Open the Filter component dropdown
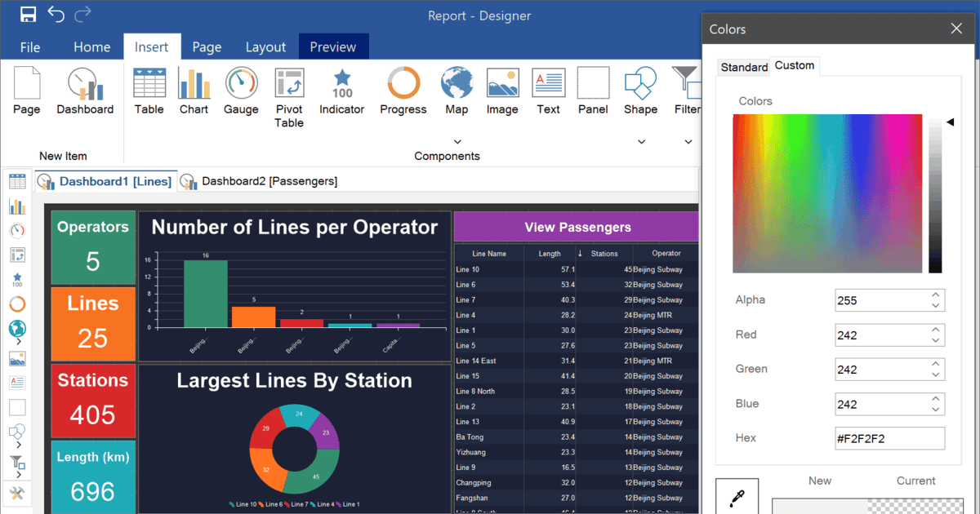Screen dimensions: 980x514 click(687, 141)
